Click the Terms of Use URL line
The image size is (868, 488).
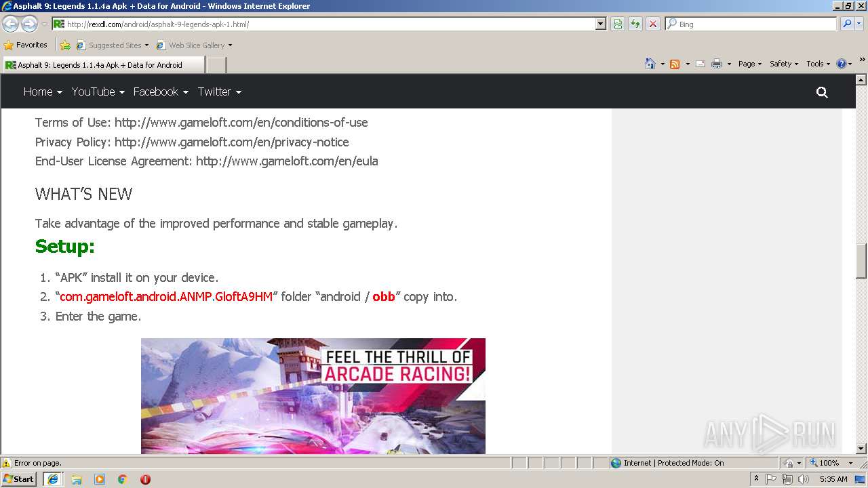tap(201, 123)
